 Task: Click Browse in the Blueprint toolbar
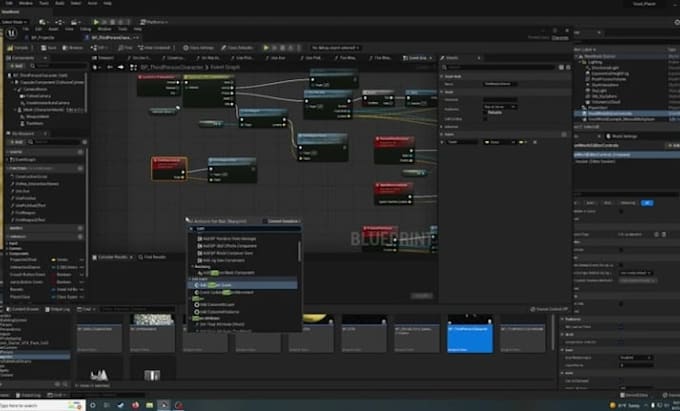coord(73,48)
